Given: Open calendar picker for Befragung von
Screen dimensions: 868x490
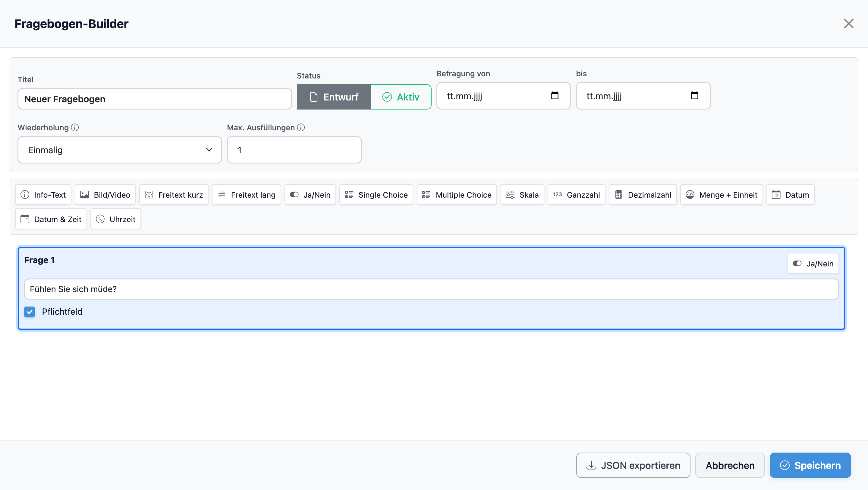Looking at the screenshot, I should tap(555, 96).
